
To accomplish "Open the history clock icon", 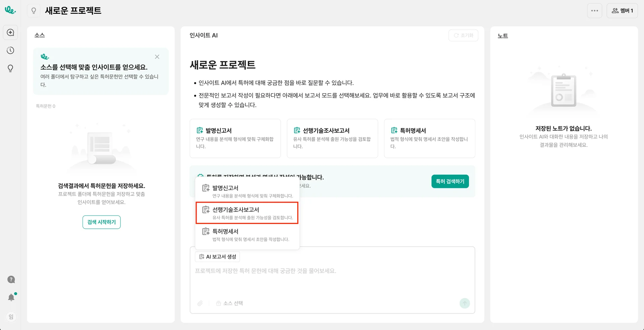I will 10,51.
